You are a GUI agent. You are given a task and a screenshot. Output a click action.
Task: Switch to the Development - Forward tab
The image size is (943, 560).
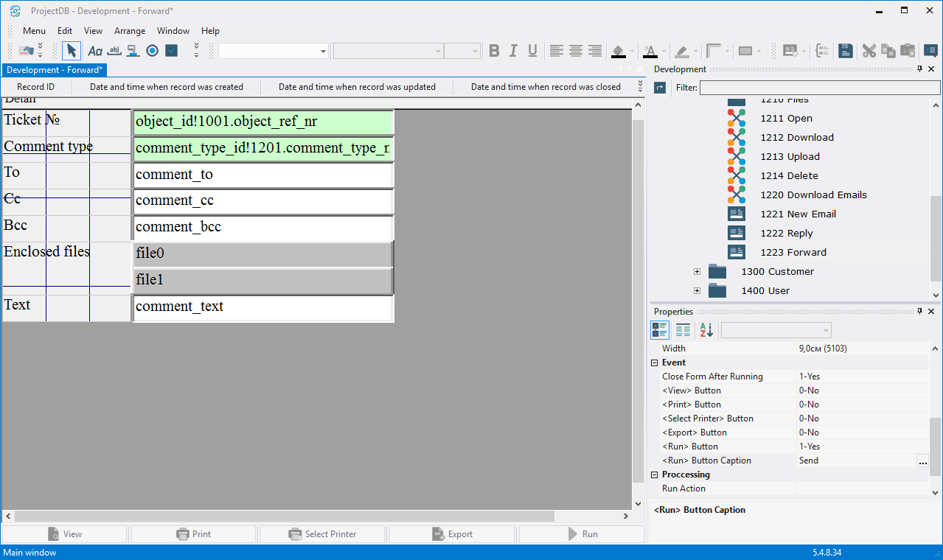tap(55, 70)
